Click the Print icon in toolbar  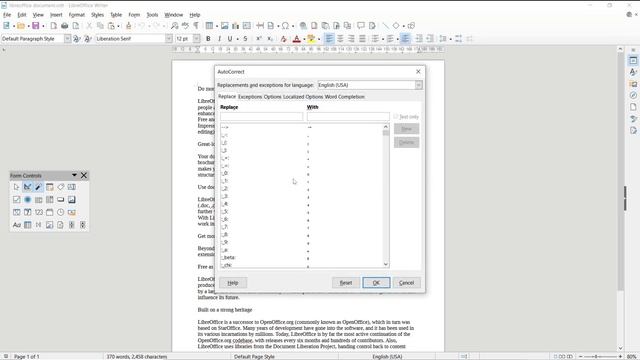coord(64,26)
